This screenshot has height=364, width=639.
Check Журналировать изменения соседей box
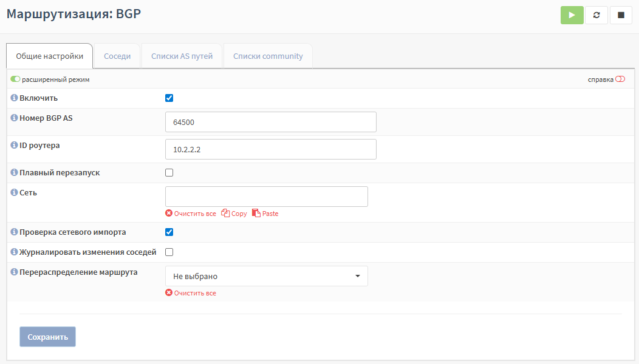[169, 252]
